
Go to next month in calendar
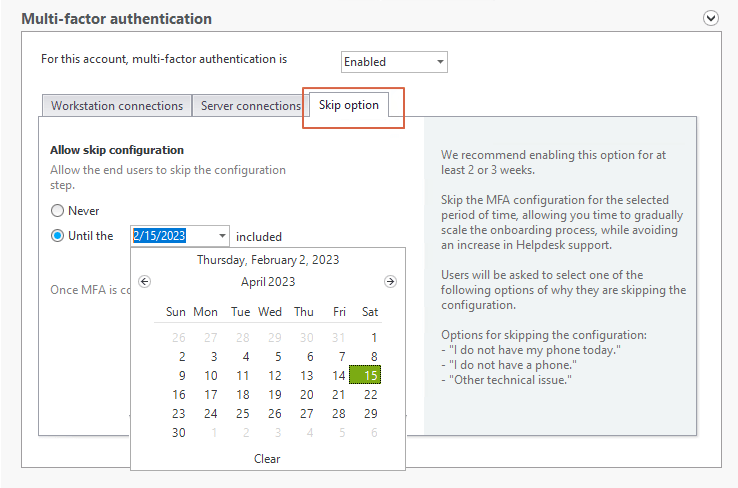point(390,281)
